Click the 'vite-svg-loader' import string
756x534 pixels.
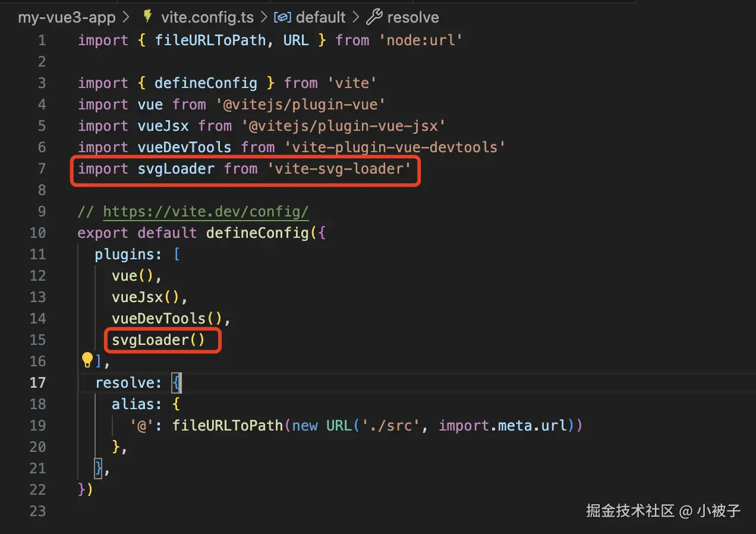click(339, 169)
